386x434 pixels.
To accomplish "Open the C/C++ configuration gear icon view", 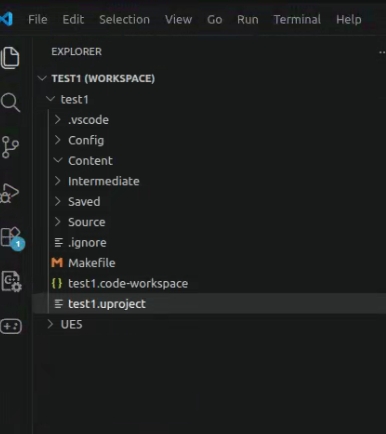I will [x=12, y=282].
